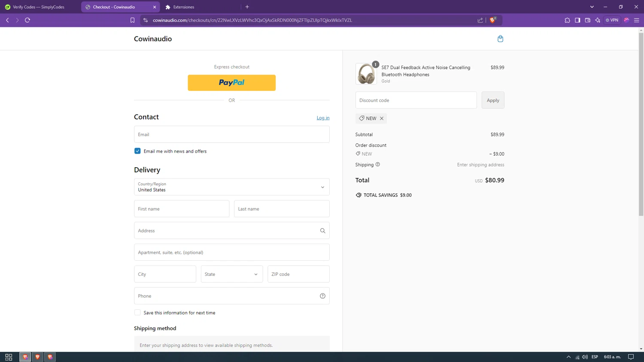
Task: Switch to Verify Codes — SimplyCodes tab
Action: pos(39,7)
